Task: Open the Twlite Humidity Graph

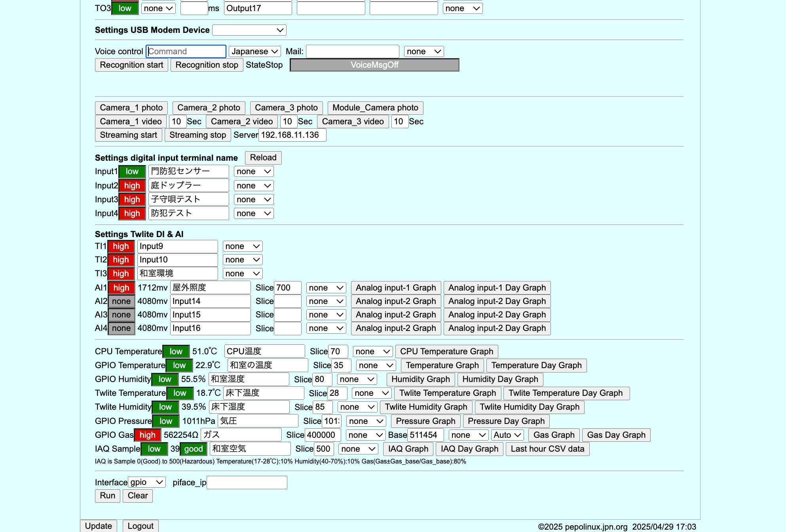Action: 426,407
